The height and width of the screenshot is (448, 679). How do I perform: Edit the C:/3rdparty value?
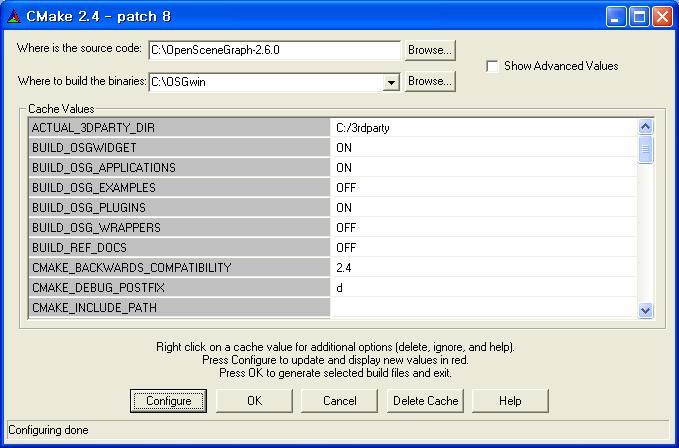[484, 128]
